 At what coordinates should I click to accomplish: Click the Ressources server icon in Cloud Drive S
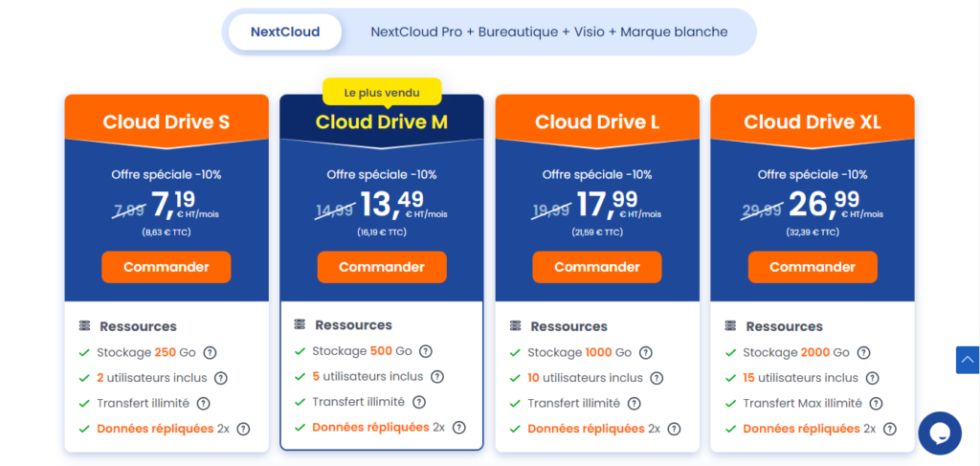tap(84, 326)
